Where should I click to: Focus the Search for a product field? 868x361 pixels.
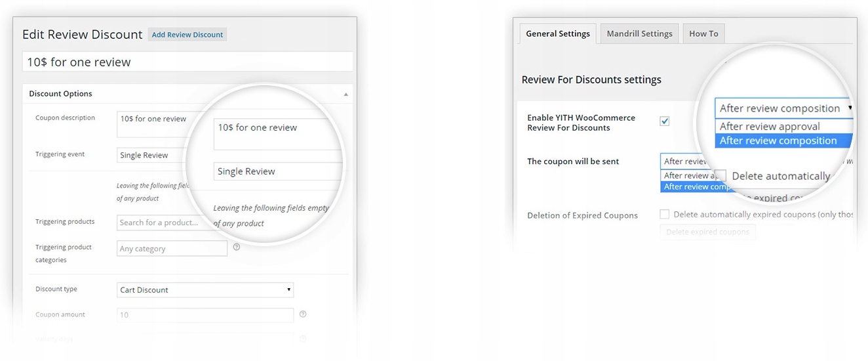(x=164, y=223)
